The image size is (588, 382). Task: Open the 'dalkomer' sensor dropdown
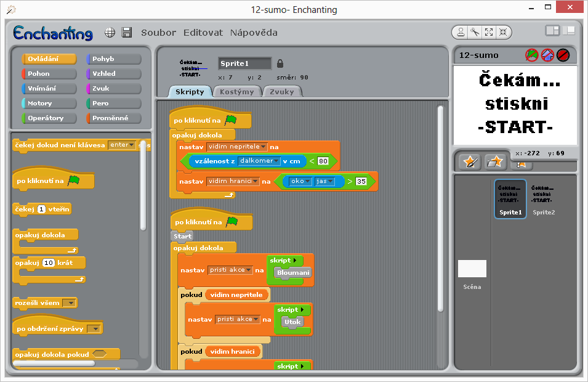coord(259,161)
